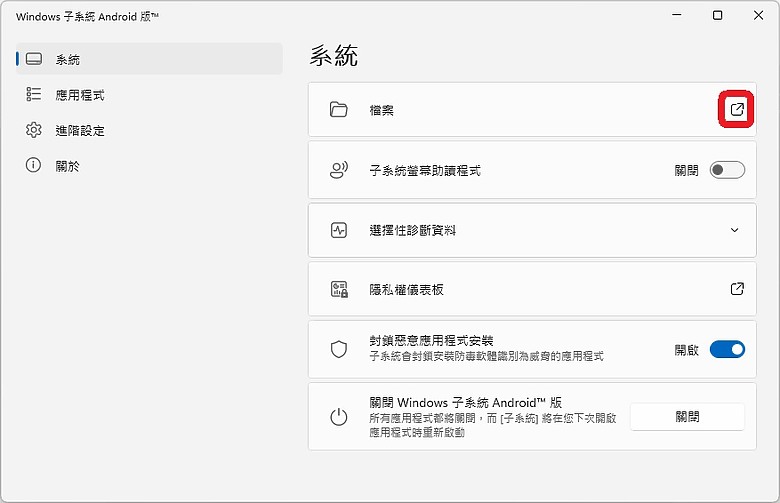The width and height of the screenshot is (780, 503).
Task: Select 關於 in the sidebar
Action: click(x=149, y=166)
